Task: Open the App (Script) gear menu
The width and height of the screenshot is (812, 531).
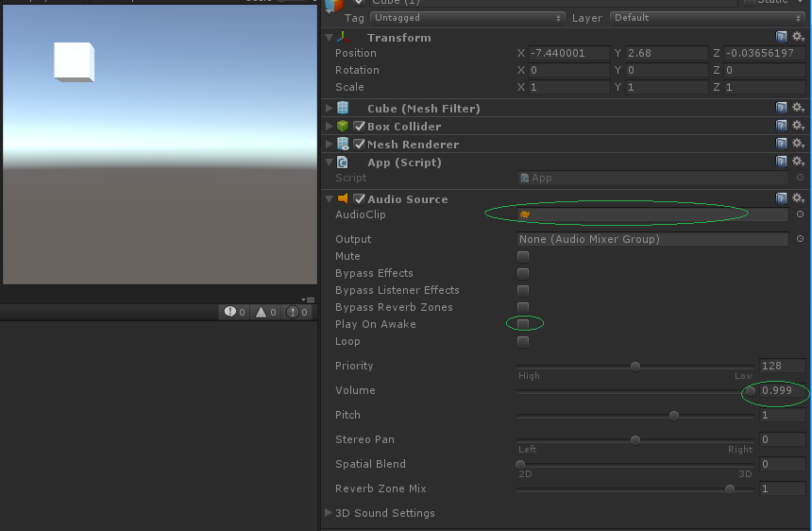Action: click(798, 162)
